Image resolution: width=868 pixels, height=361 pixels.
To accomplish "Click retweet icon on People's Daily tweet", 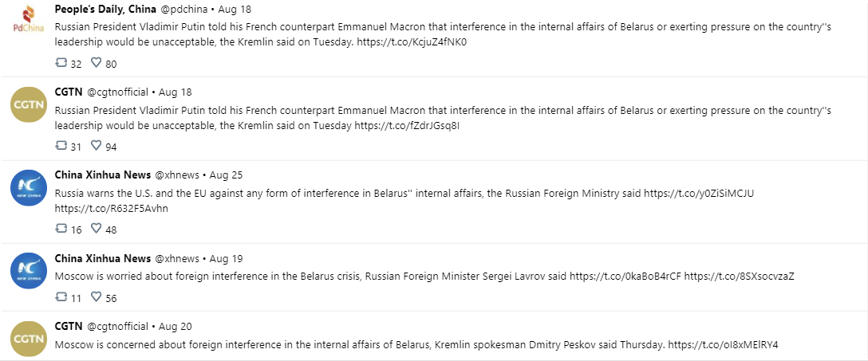I will 61,63.
